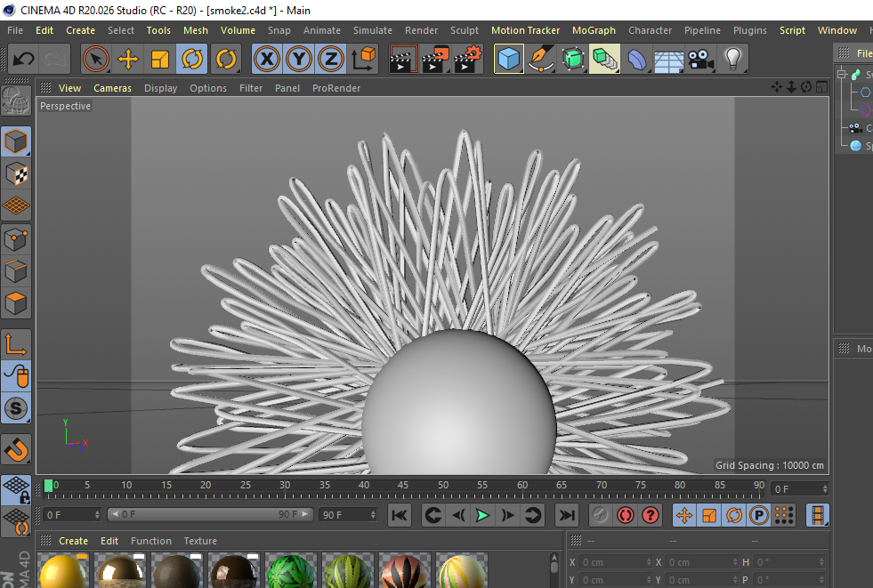Click the viewport toggle active view icon
Viewport: 873px width, 588px height.
point(821,87)
